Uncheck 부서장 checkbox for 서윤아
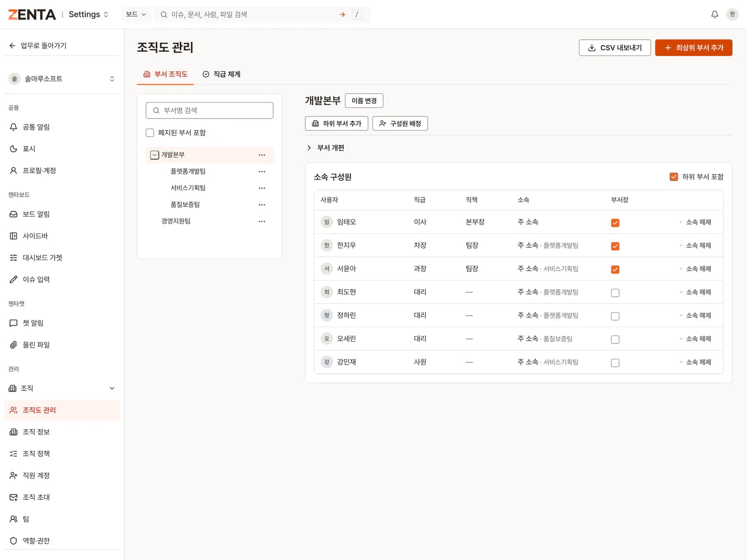The width and height of the screenshot is (747, 560). tap(615, 270)
